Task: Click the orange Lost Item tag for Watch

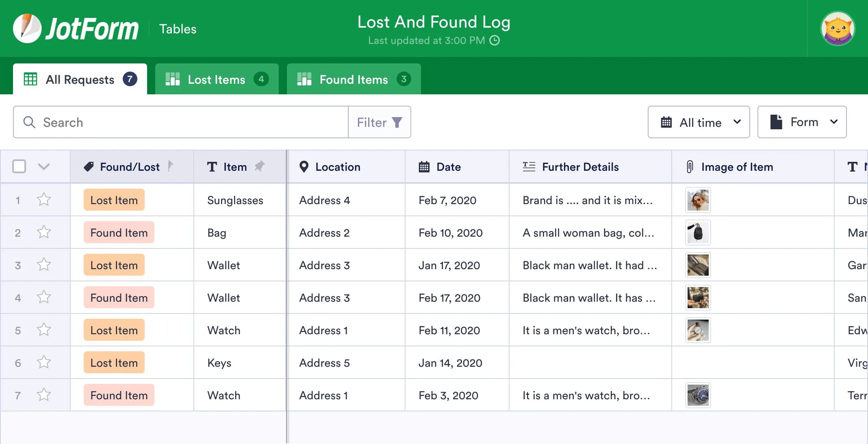Action: point(114,330)
